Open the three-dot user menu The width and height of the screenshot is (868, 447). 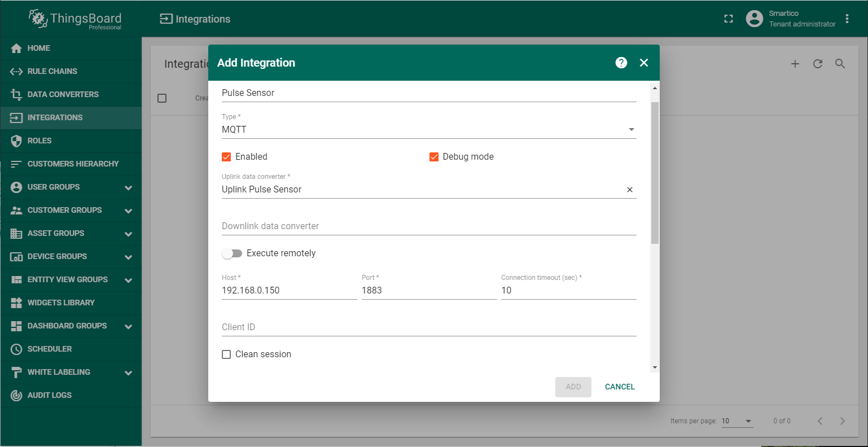click(x=847, y=19)
